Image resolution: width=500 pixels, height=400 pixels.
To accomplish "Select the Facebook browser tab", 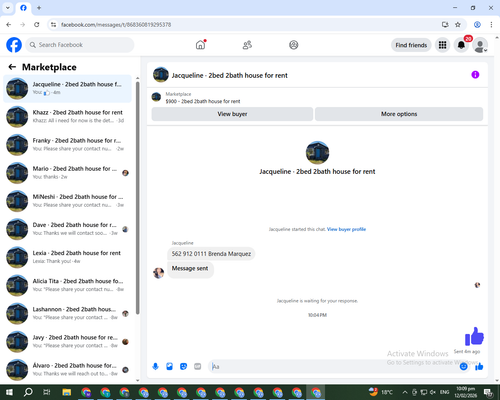I will [x=23, y=8].
